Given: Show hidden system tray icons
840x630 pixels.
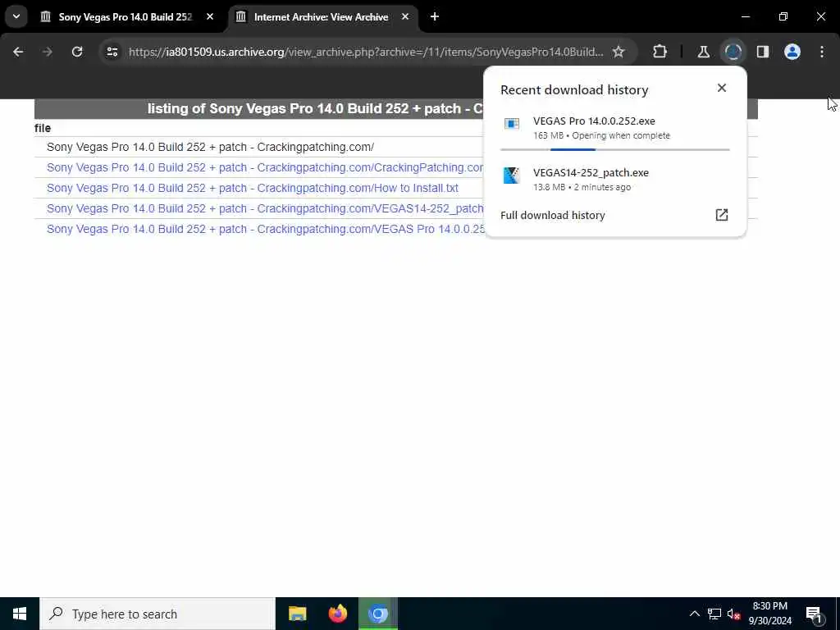Looking at the screenshot, I should 694,614.
